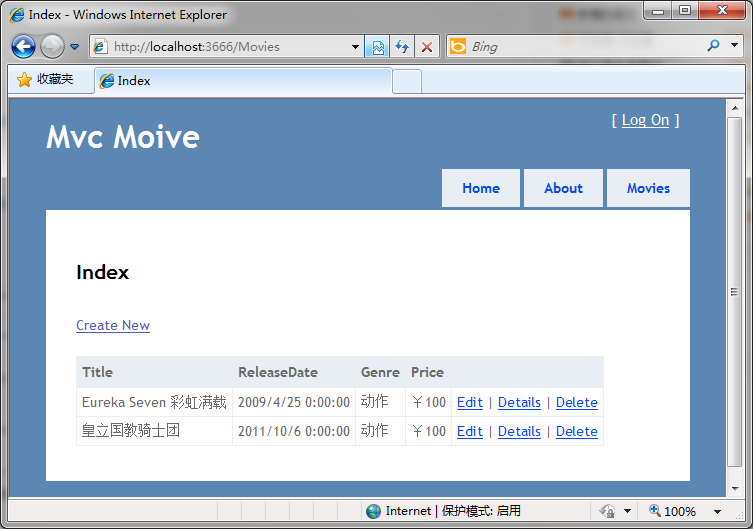Open the Movies menu tab
This screenshot has height=529, width=753.
648,188
